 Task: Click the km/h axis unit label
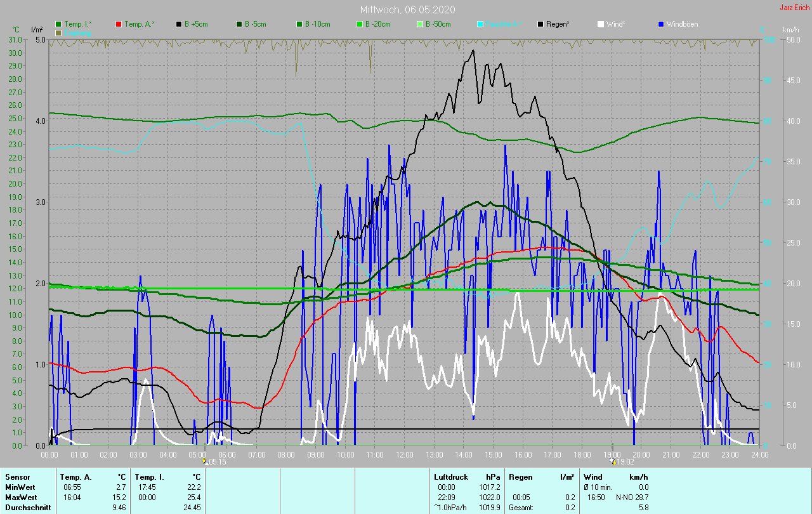(x=790, y=30)
